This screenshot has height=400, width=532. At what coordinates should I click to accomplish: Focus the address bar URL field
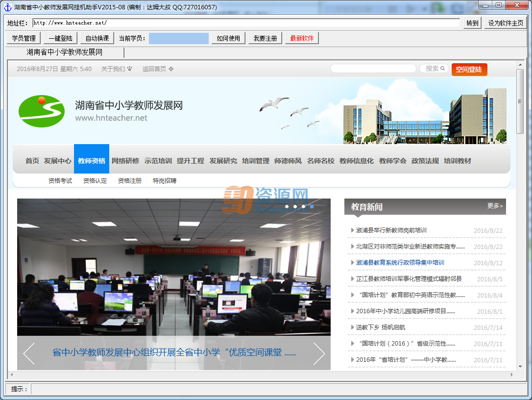point(246,23)
